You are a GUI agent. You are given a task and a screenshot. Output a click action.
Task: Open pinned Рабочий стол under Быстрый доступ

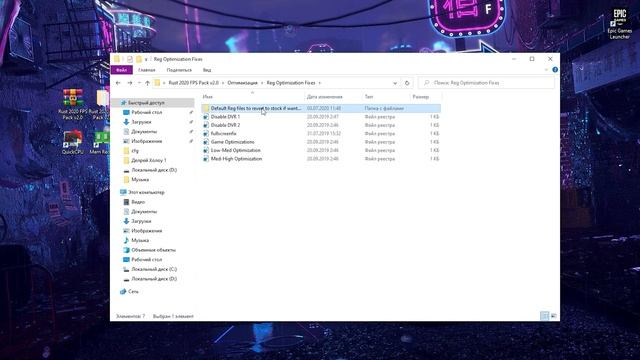click(147, 112)
